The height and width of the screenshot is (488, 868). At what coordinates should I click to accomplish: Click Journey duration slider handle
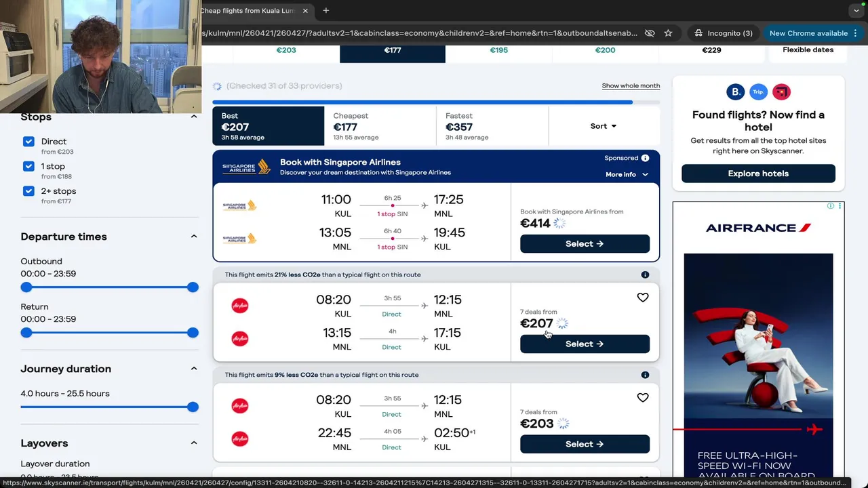click(x=193, y=407)
